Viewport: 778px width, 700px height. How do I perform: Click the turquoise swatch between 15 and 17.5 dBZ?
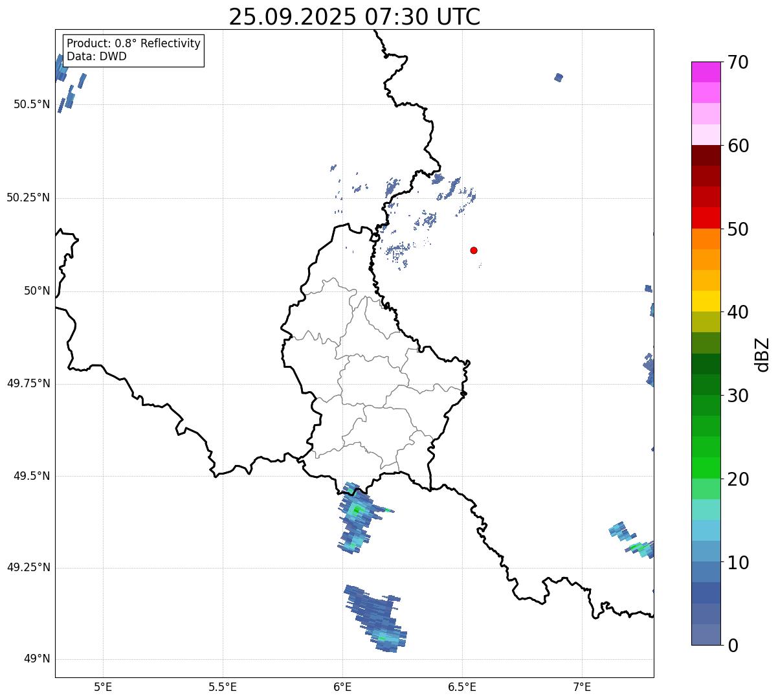tap(706, 510)
